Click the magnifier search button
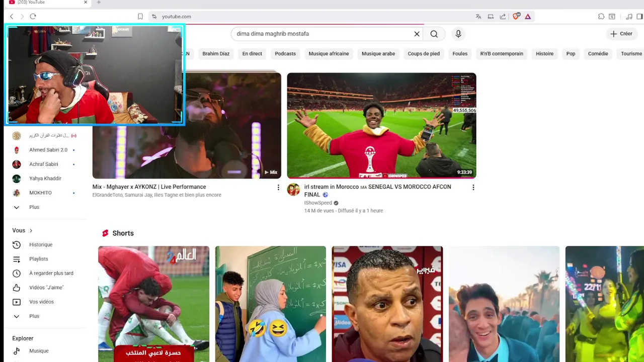Image resolution: width=644 pixels, height=362 pixels. coord(434,34)
